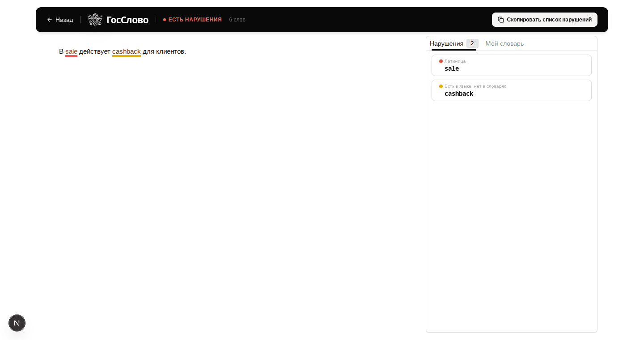Click the ГосСлово title text
Viewport: 644px width, 340px height.
[x=127, y=20]
